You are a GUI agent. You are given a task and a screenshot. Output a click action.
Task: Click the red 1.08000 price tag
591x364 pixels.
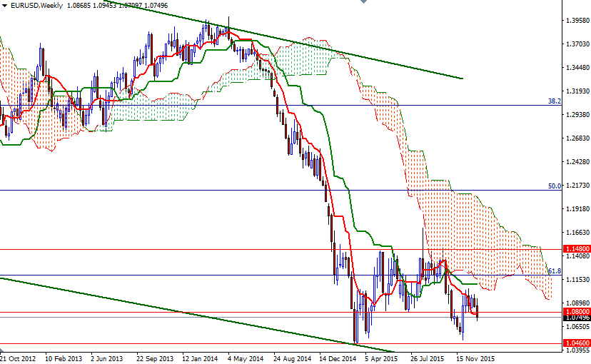577,312
